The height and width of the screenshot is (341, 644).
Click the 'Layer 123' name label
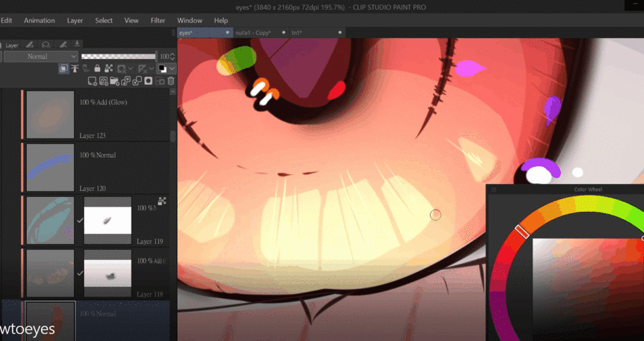pyautogui.click(x=93, y=135)
